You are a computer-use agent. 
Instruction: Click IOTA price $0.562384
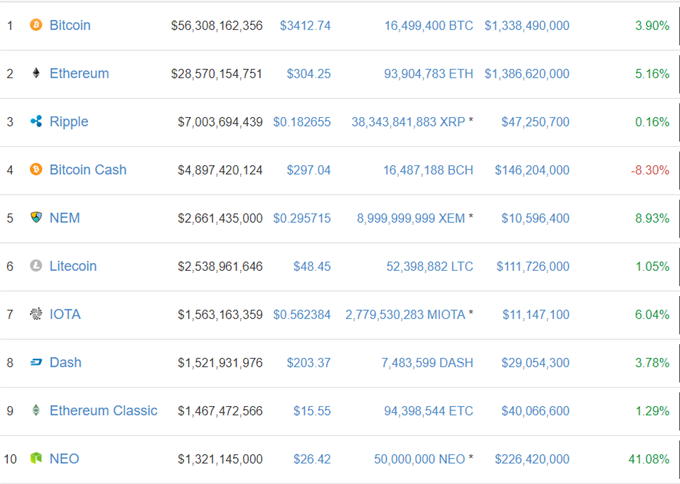302,314
